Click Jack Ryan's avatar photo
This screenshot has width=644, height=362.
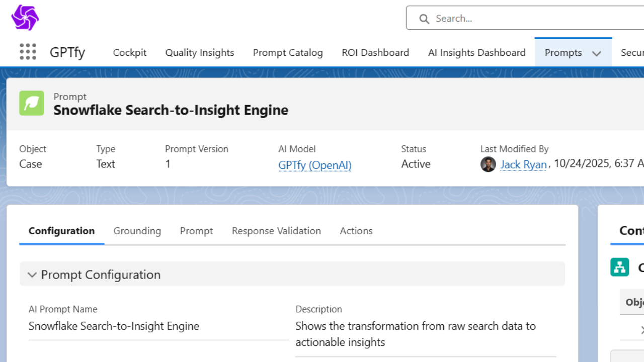click(488, 164)
